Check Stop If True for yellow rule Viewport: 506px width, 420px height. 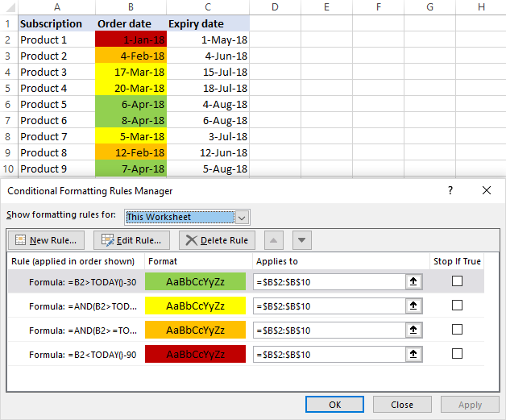457,306
